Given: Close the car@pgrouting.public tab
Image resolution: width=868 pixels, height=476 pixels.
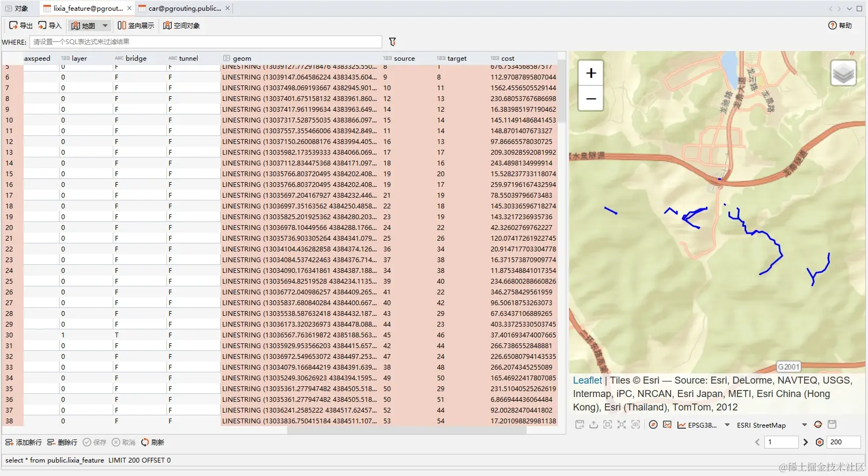Looking at the screenshot, I should pos(228,8).
